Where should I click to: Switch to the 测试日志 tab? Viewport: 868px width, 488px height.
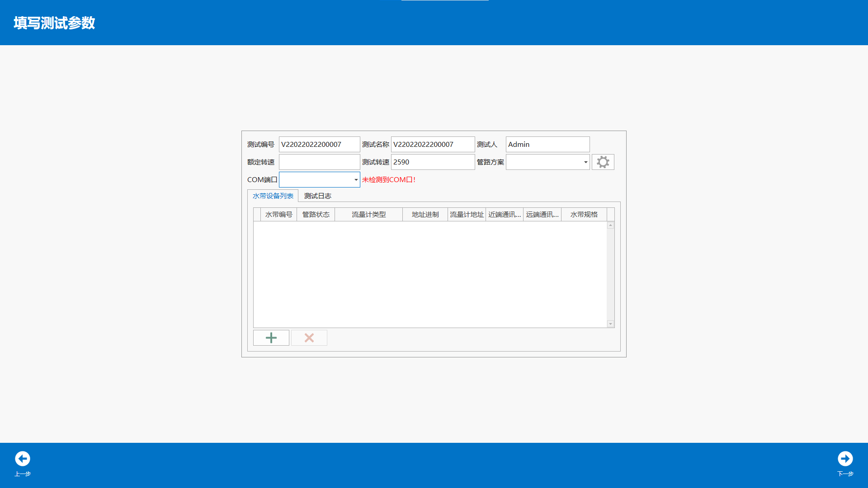318,196
